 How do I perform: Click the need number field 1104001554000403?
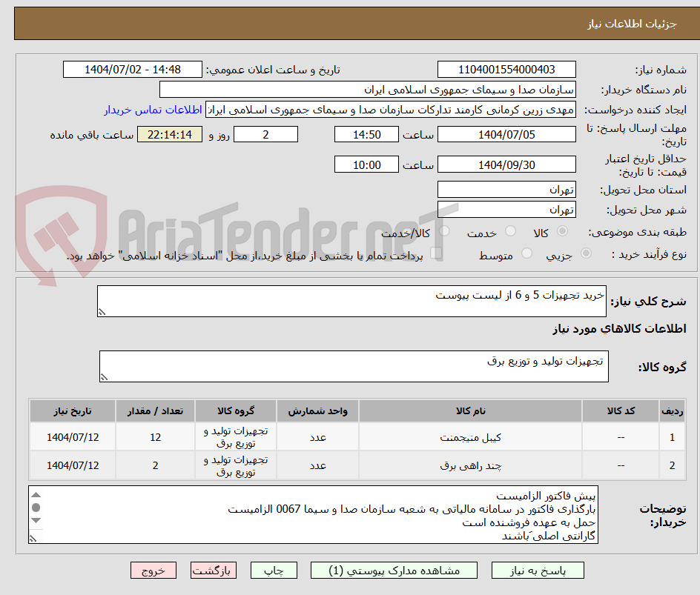(506, 69)
